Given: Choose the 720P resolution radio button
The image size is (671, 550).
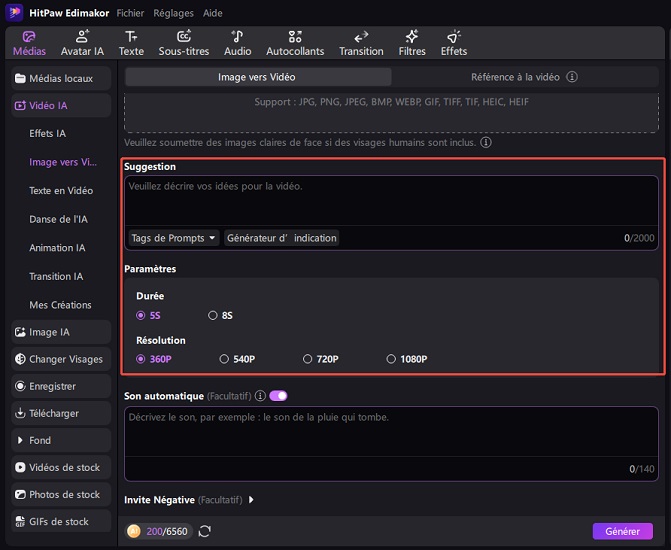Looking at the screenshot, I should tap(308, 359).
